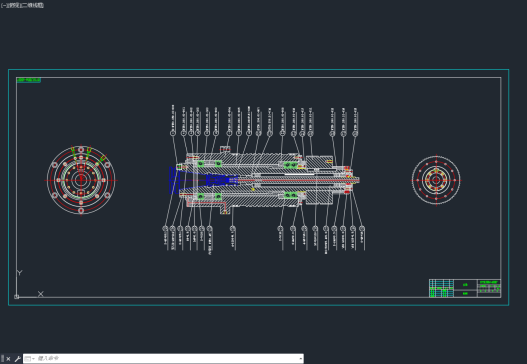This screenshot has width=527, height=364.
Task: Select the title block in drawing corner
Action: coord(465,288)
